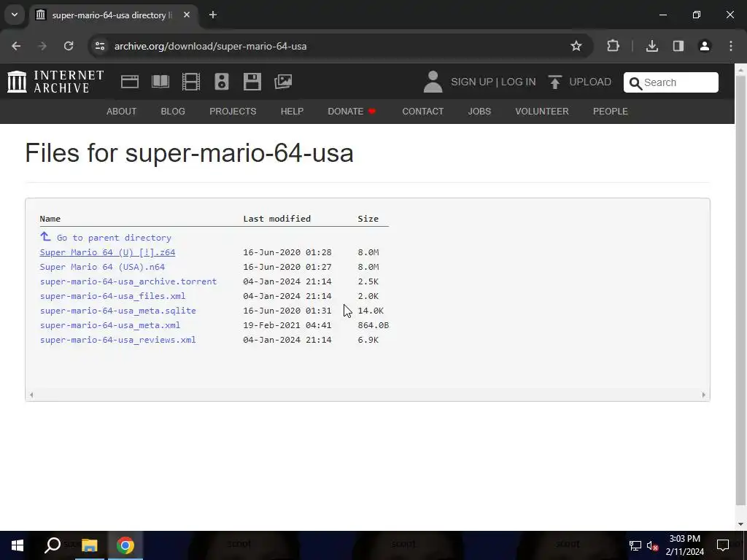Click the file list horizontal scrollbar right arrow
The width and height of the screenshot is (747, 560).
(x=704, y=394)
